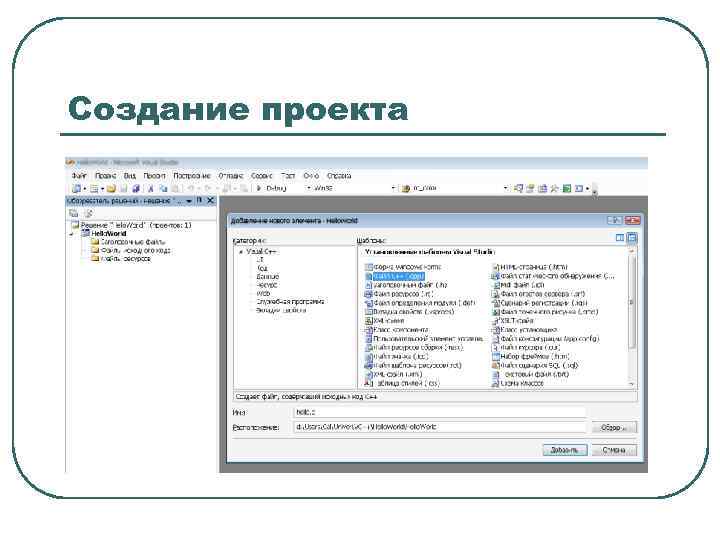
Task: Select the Web category in tree
Action: [263, 293]
